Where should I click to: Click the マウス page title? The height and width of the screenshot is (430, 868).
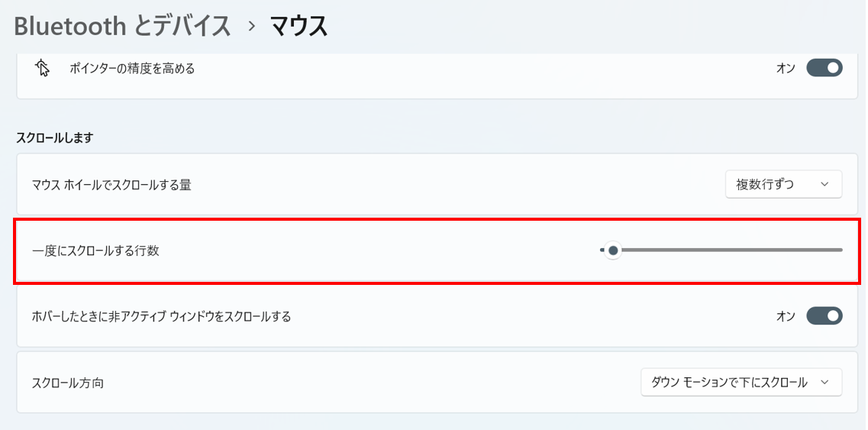(x=299, y=27)
